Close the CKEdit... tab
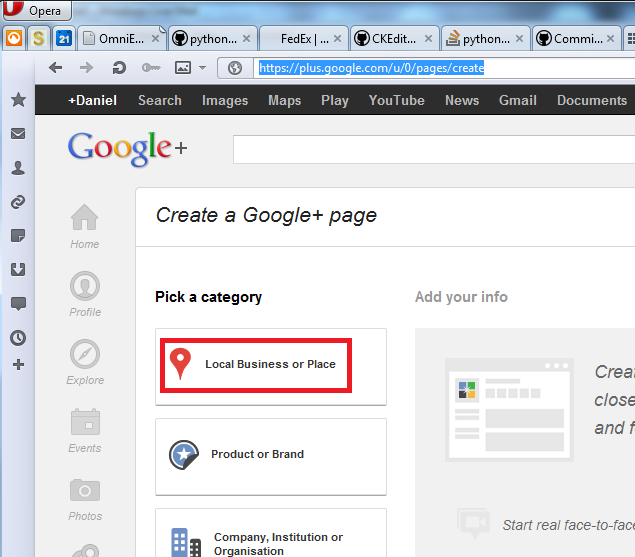 coord(428,39)
